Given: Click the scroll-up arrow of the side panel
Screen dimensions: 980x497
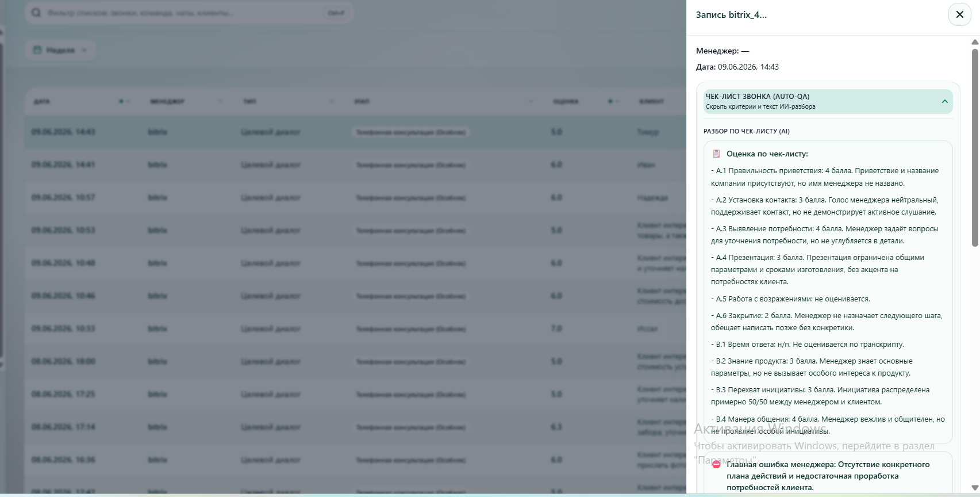Looking at the screenshot, I should (975, 42).
